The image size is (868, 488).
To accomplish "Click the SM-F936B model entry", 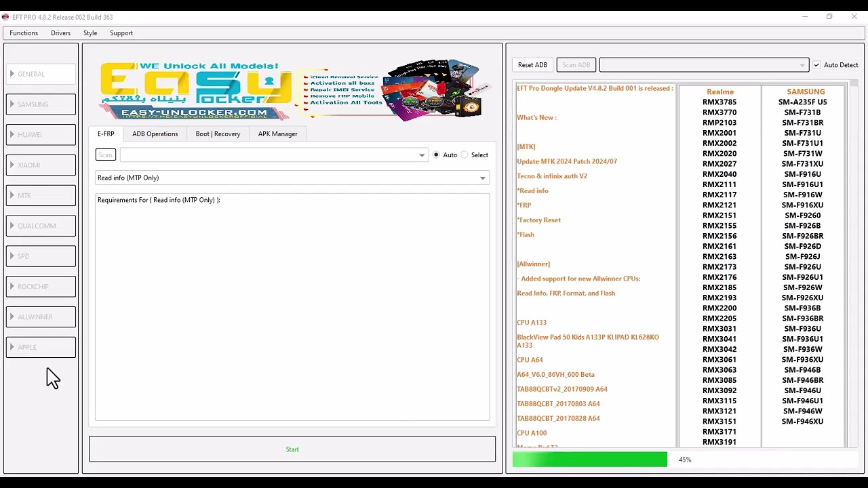I will pos(803,308).
